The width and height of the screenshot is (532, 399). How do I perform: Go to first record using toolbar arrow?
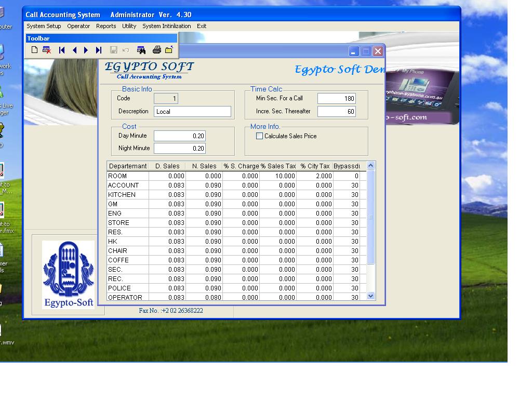point(61,50)
